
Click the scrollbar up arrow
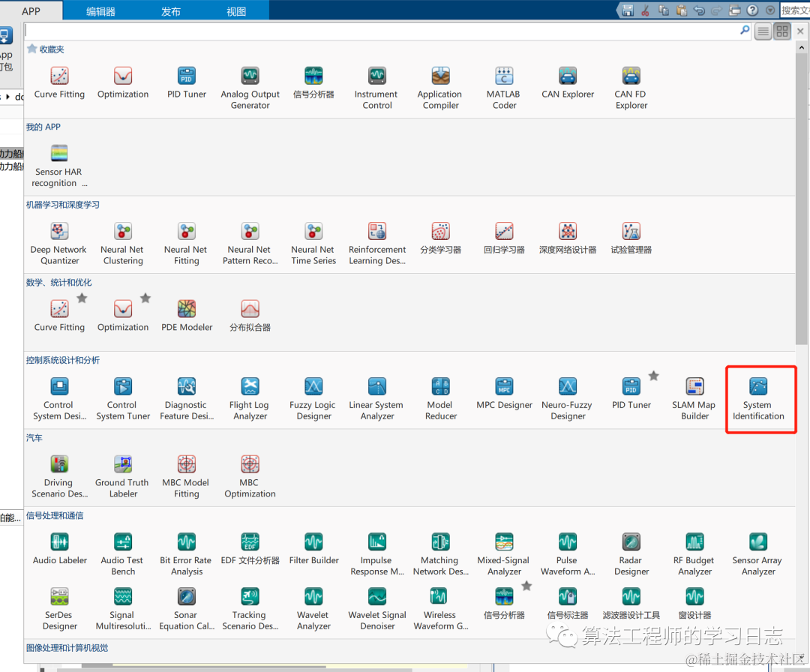[801, 47]
